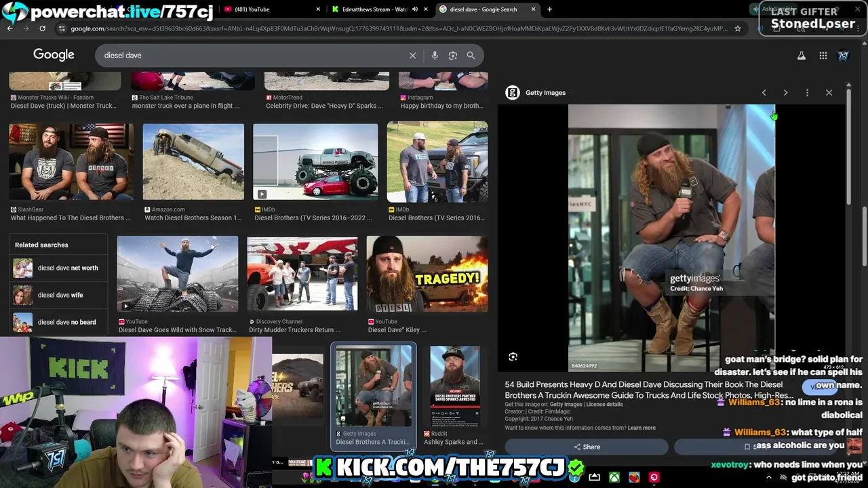Reload the current page
868x488 pixels.
click(x=42, y=28)
